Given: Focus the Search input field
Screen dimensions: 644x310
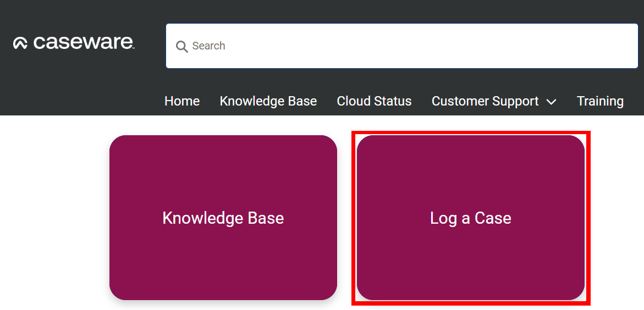Looking at the screenshot, I should (x=401, y=46).
